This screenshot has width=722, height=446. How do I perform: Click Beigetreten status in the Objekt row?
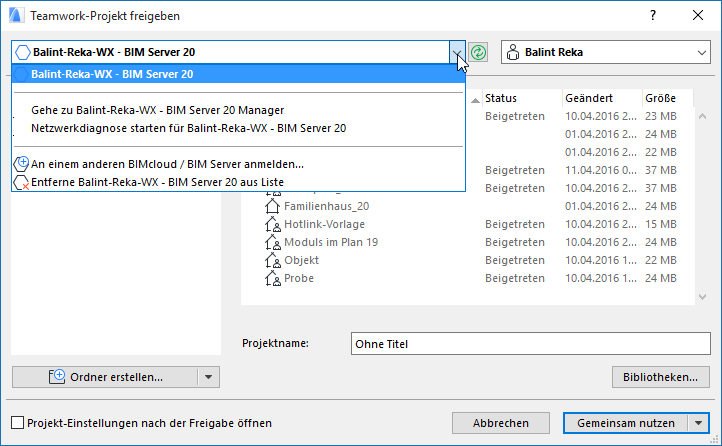pos(515,261)
